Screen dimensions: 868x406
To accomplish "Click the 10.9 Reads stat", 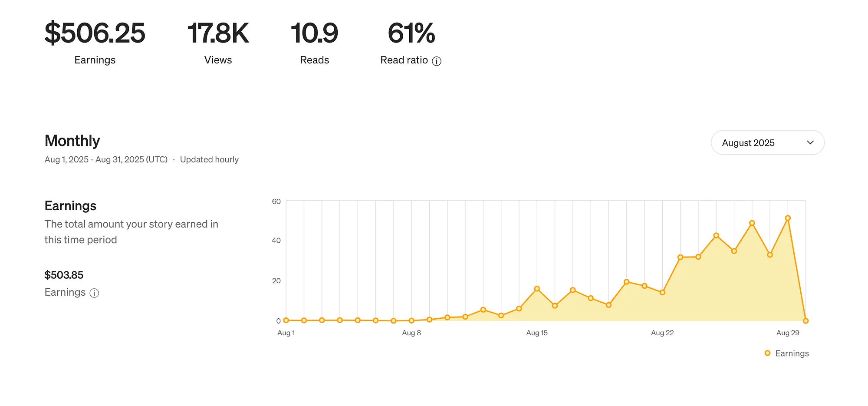I will click(x=314, y=42).
